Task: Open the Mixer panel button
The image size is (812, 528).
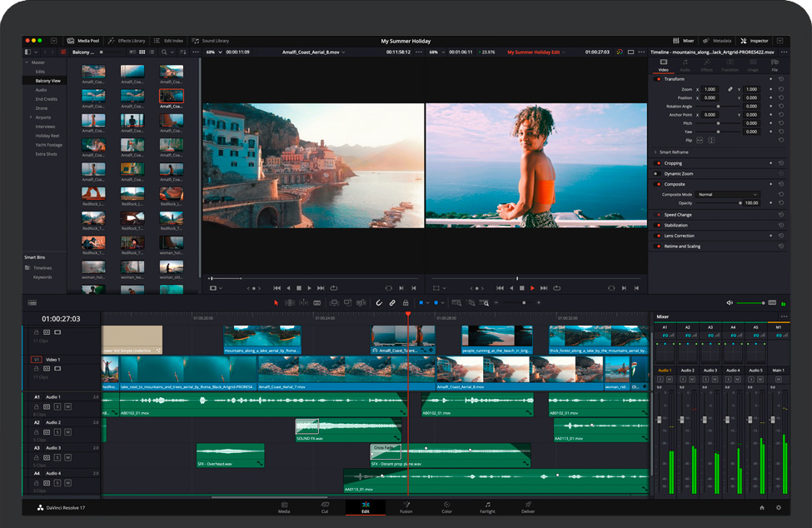Action: pyautogui.click(x=685, y=40)
